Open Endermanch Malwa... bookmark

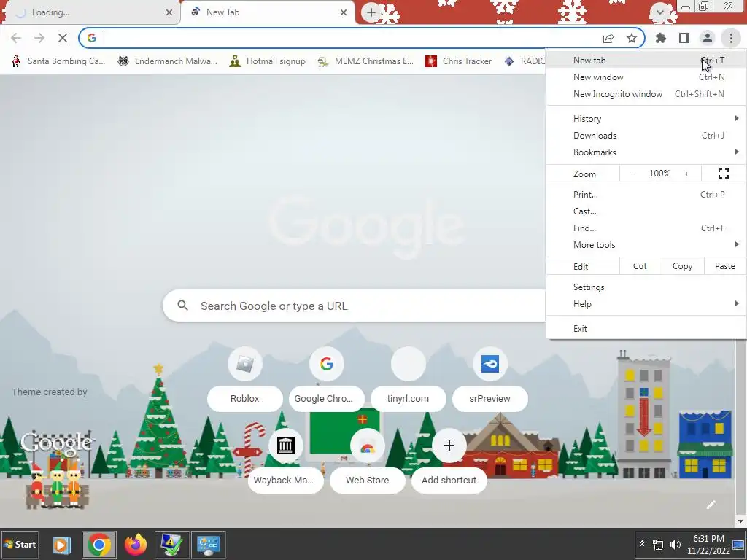(x=167, y=61)
